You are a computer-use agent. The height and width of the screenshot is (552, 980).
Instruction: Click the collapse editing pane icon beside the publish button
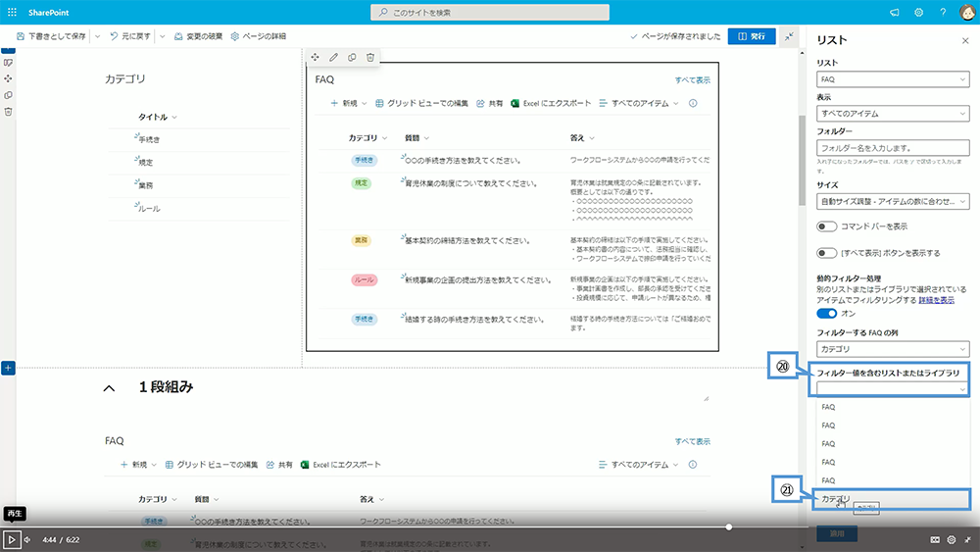coord(789,36)
